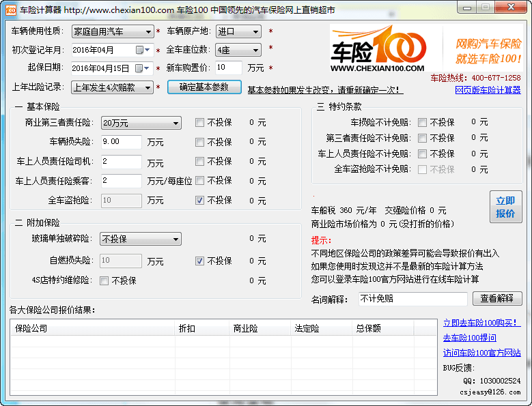Screen dimensions: 532x406
Task: Enable 不投保 for 4S店特约维修险
Action: pyautogui.click(x=104, y=280)
